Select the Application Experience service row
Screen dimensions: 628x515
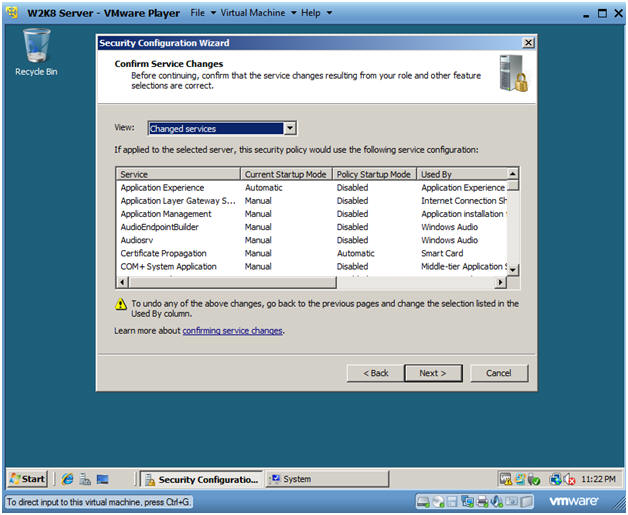[x=312, y=187]
